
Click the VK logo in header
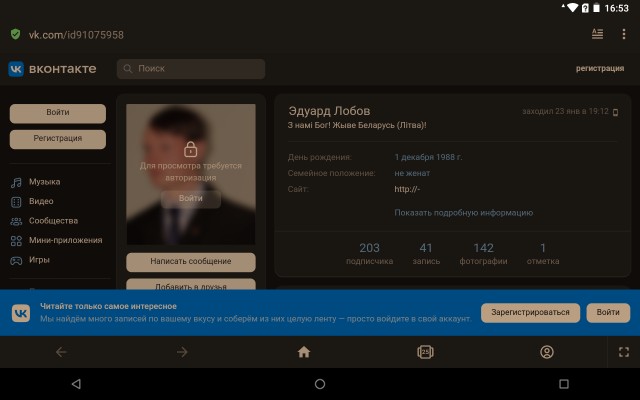16,69
